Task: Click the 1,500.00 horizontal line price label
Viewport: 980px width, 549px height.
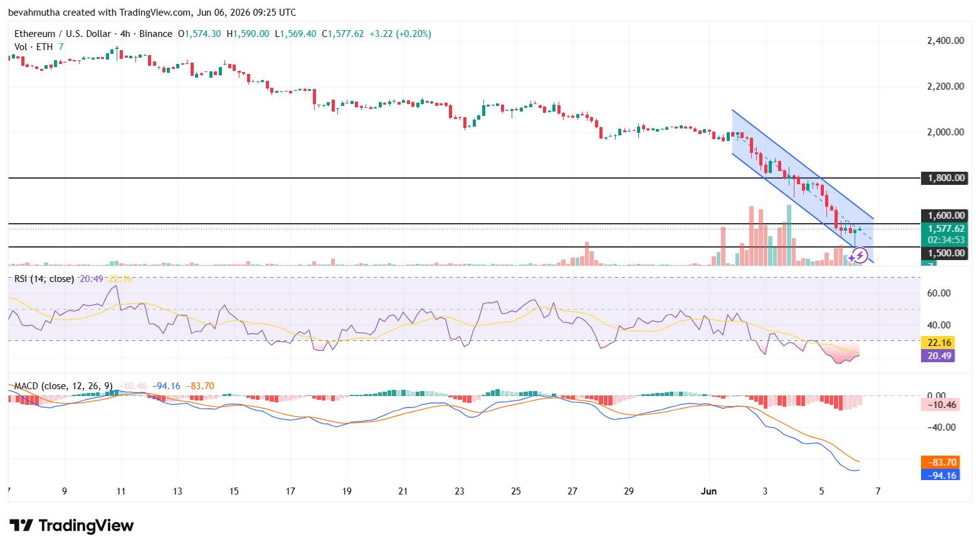Action: pos(946,253)
